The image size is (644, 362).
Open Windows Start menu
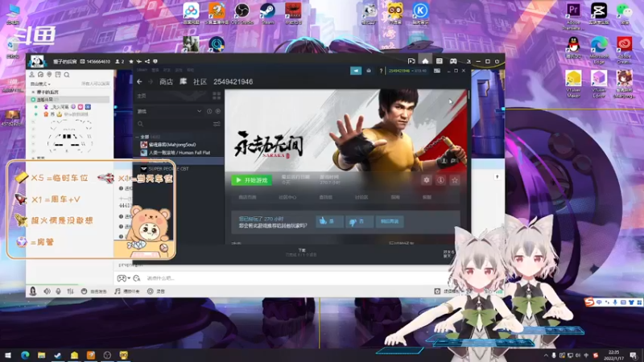(8, 355)
